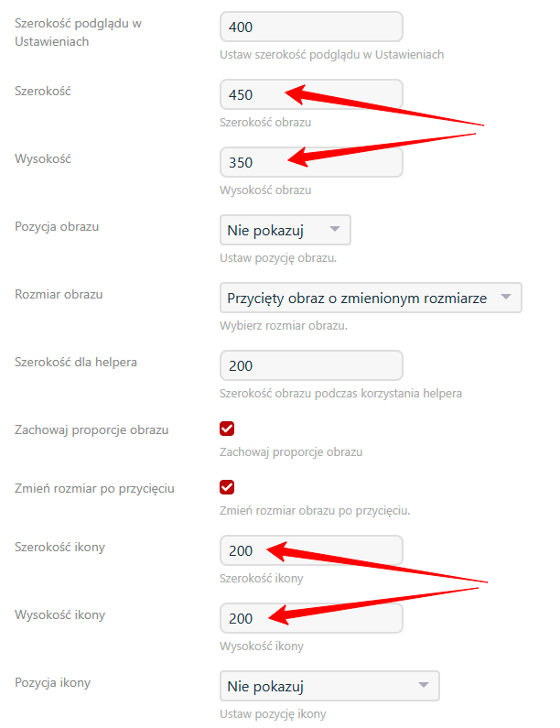Click the Zmień rozmiar po przycięciu label
Screen dimensions: 560x728
[x=94, y=488]
